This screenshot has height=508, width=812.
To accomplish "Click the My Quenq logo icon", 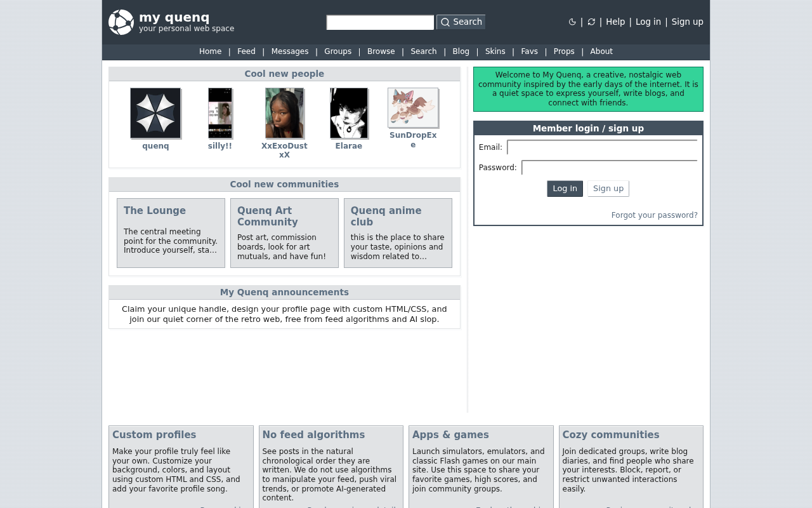I will (121, 22).
